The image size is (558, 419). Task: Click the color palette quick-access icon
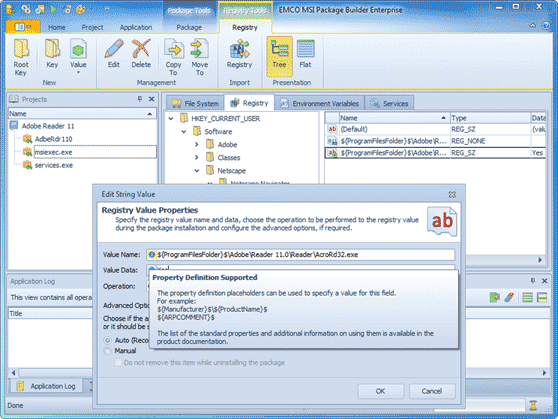pos(80,9)
